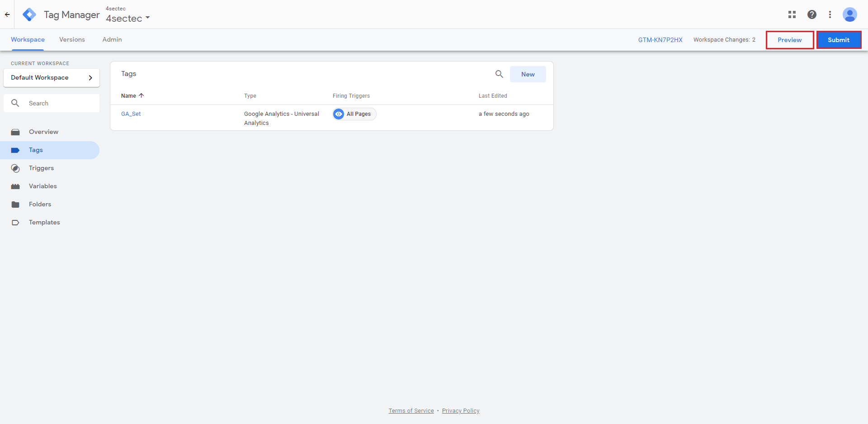
Task: Select Tags in the sidebar
Action: click(x=50, y=150)
